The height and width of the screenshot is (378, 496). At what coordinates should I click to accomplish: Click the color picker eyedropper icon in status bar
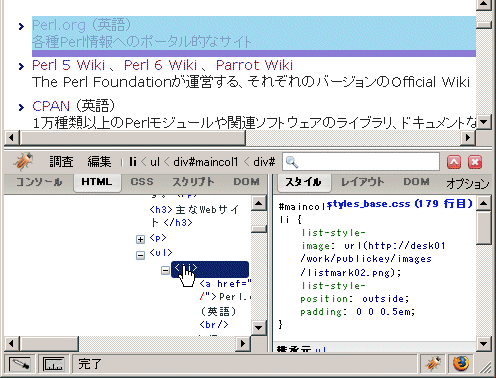pos(21,364)
